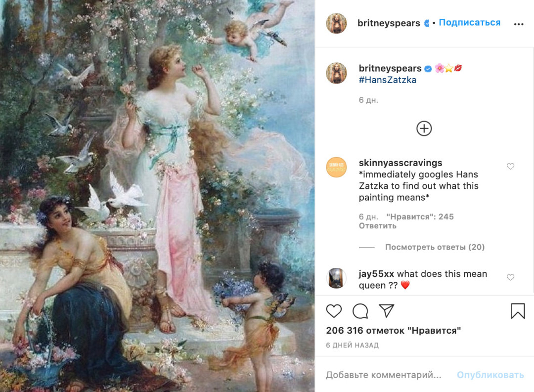Load more comments with the plus circle
Image resolution: width=534 pixels, height=392 pixels.
click(424, 129)
